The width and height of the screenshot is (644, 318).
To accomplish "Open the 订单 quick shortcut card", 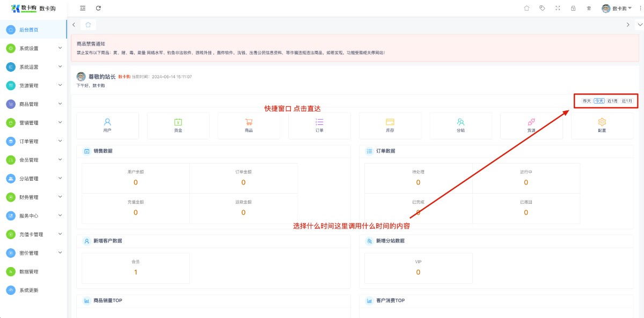I will tap(319, 125).
